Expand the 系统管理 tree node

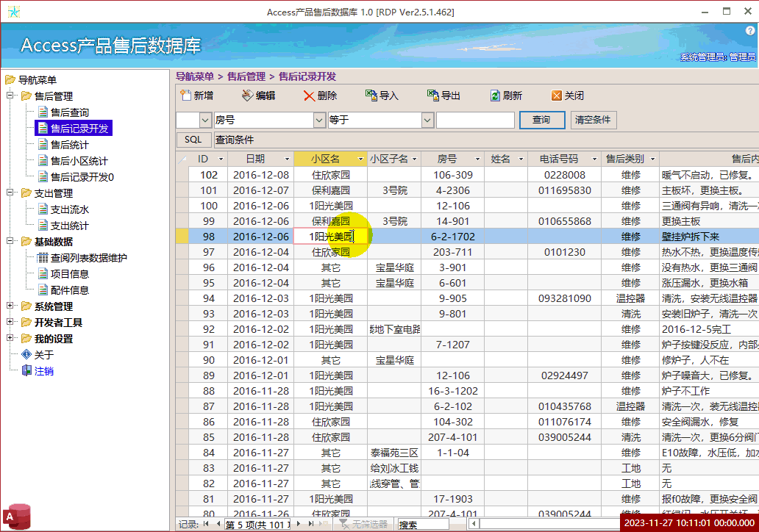click(x=10, y=306)
